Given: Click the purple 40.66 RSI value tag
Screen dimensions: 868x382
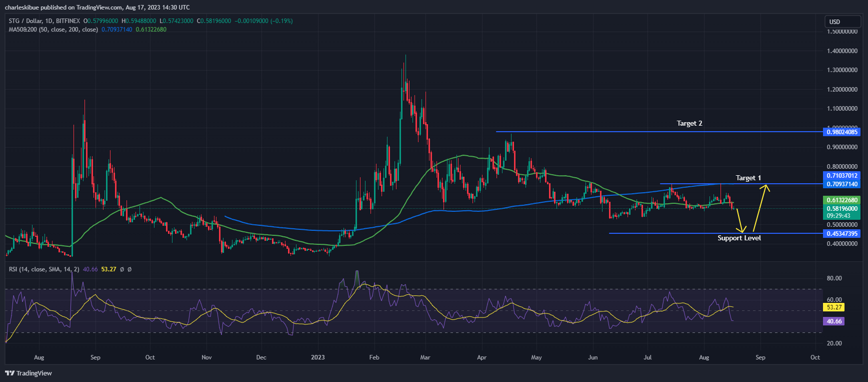Looking at the screenshot, I should [x=834, y=321].
